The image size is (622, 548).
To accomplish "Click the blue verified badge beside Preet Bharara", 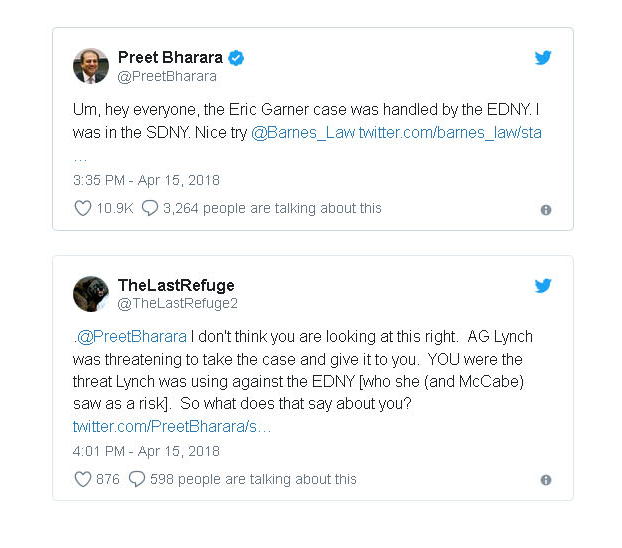I will pos(237,57).
